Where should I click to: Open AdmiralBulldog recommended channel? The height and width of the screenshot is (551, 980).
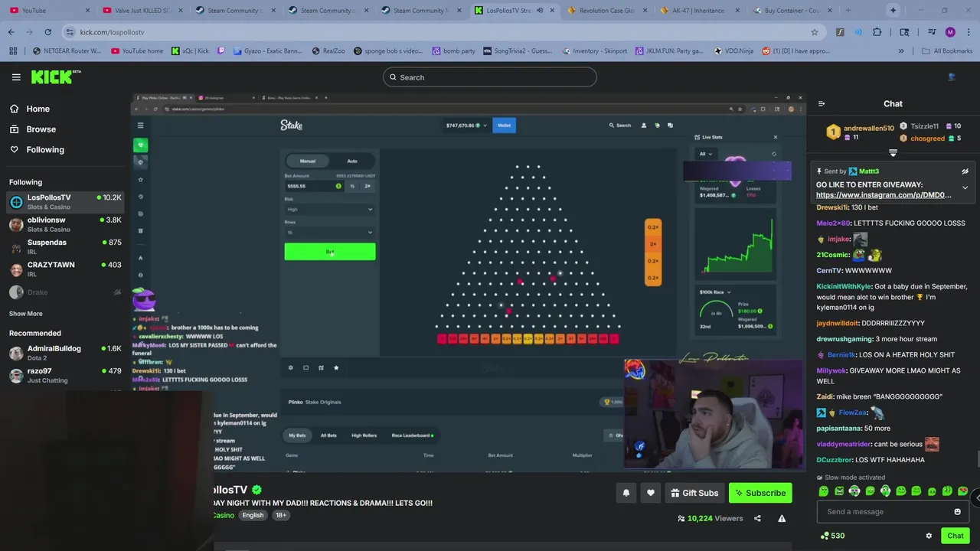pyautogui.click(x=65, y=353)
